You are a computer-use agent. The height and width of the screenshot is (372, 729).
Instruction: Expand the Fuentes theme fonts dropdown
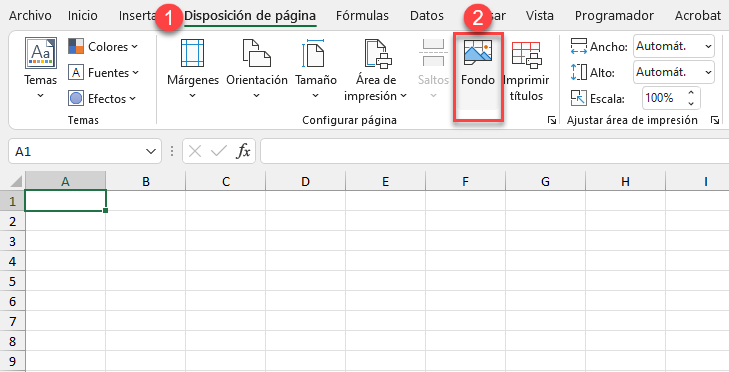click(103, 73)
